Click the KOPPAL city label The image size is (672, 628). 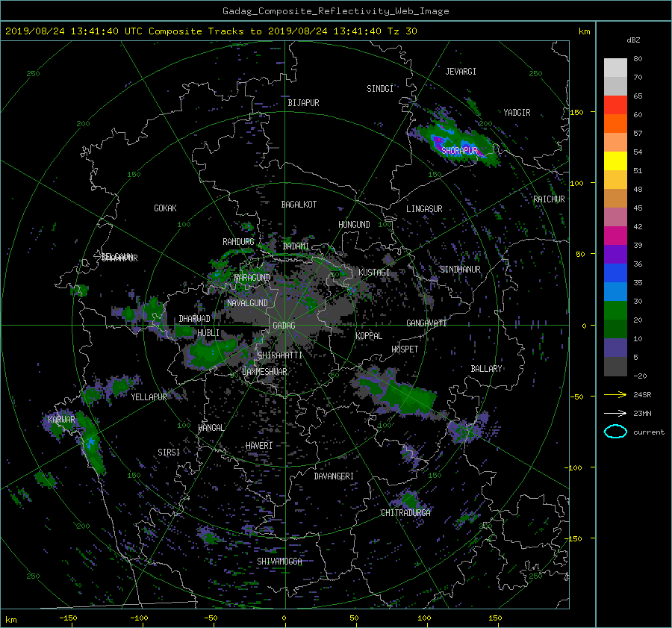369,336
